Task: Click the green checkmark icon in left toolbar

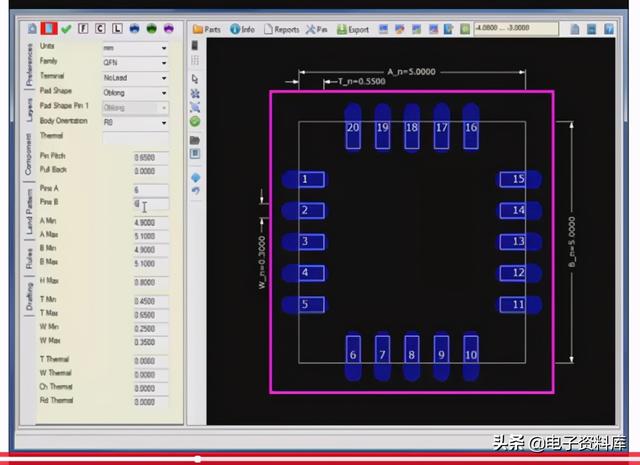Action: click(66, 29)
